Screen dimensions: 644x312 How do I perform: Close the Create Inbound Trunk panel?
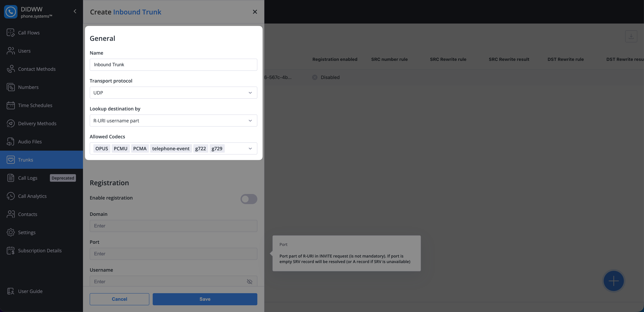click(x=255, y=12)
